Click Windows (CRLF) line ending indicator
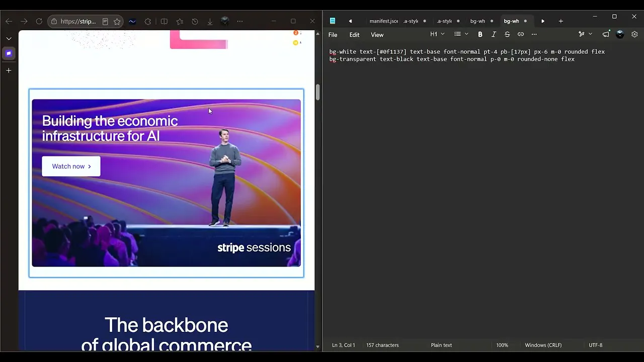 coord(543,345)
